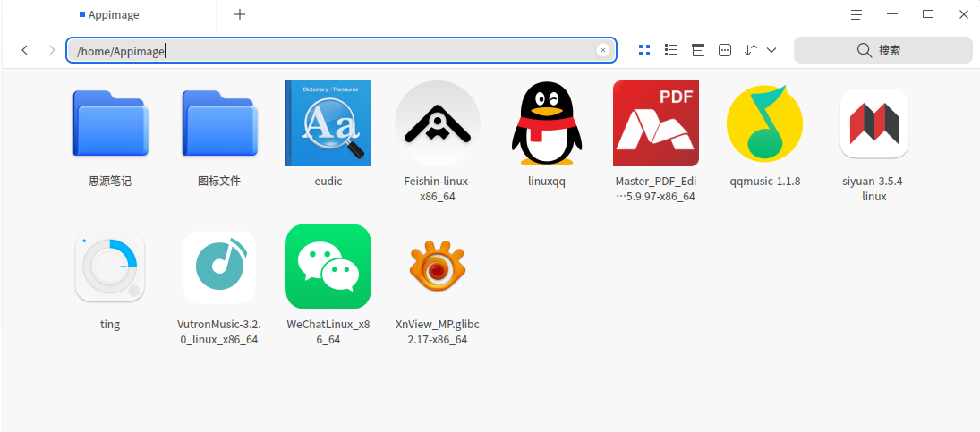Select the Master PDF Editor icon
This screenshot has width=980, height=432.
656,123
